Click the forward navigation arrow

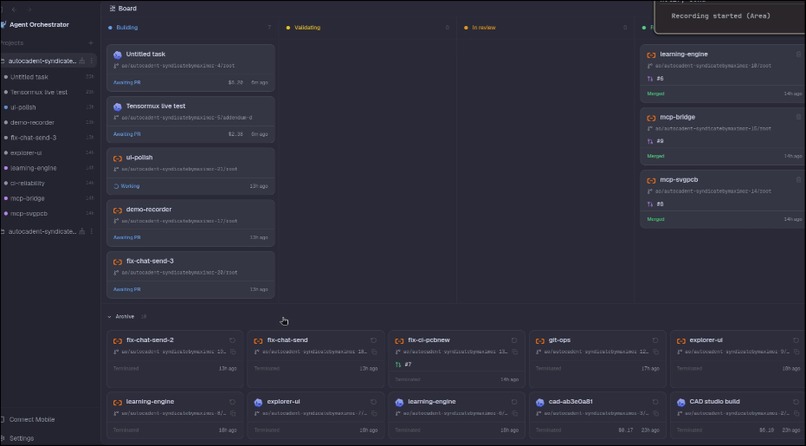tap(30, 9)
